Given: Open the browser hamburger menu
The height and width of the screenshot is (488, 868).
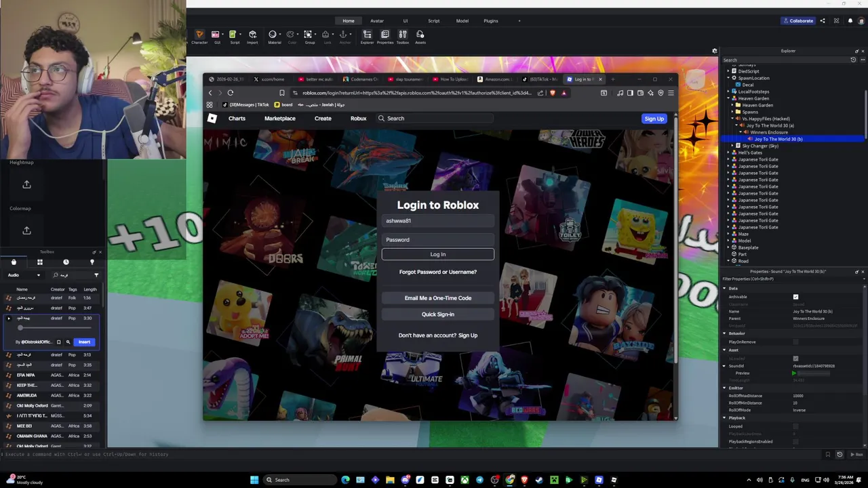Looking at the screenshot, I should tap(671, 93).
